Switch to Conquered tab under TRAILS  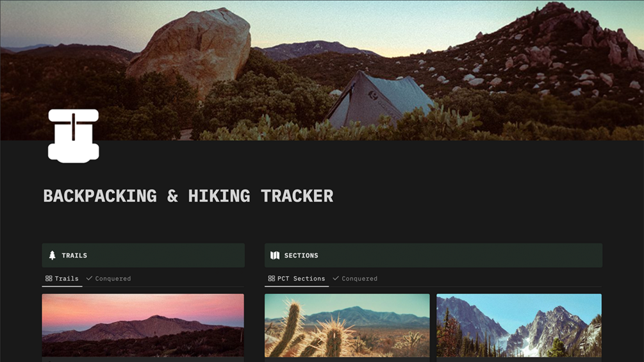[x=109, y=279]
